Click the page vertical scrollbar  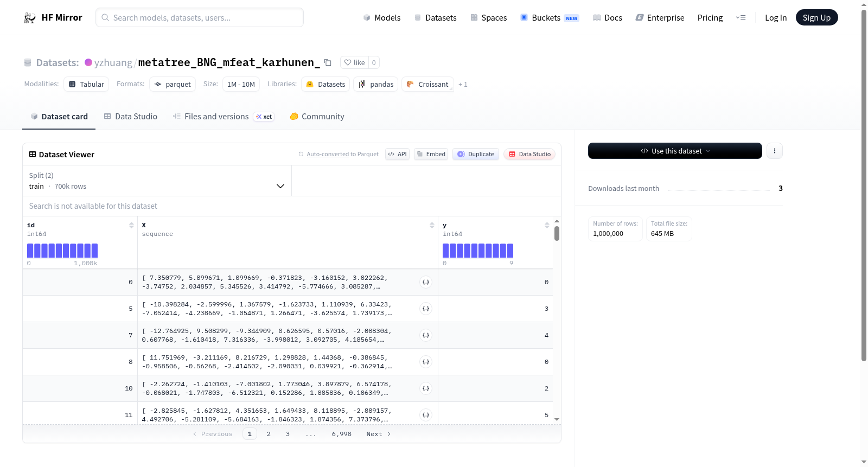coord(864,184)
